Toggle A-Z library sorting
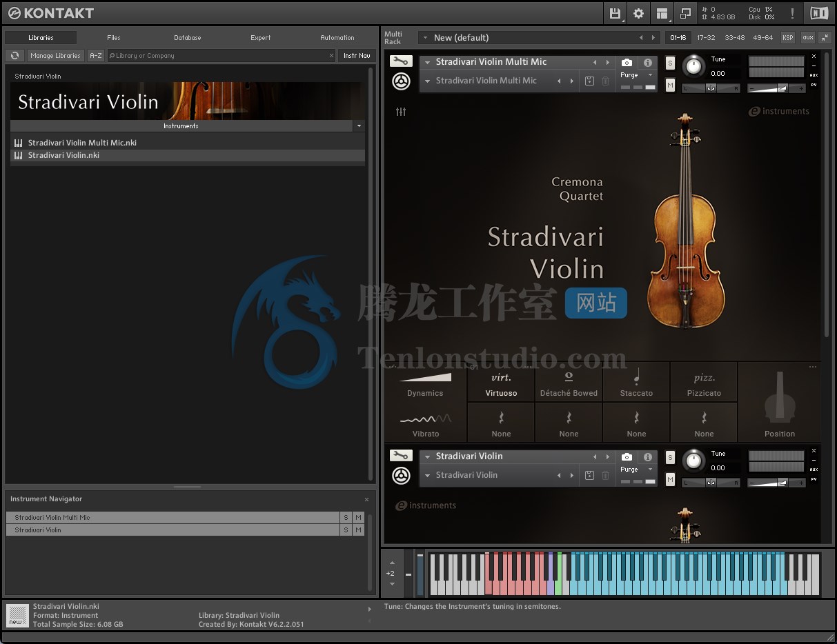Image resolution: width=837 pixels, height=644 pixels. (x=96, y=56)
